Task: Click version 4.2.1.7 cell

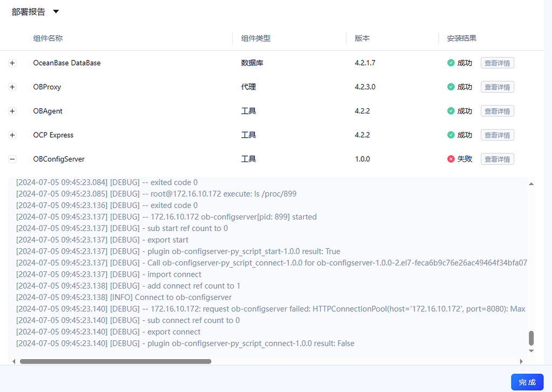Action: point(365,63)
